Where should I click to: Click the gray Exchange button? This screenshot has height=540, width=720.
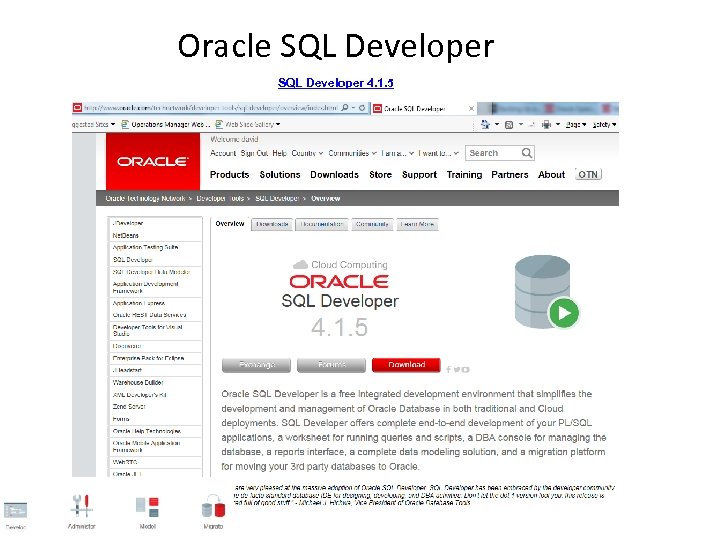pyautogui.click(x=256, y=365)
